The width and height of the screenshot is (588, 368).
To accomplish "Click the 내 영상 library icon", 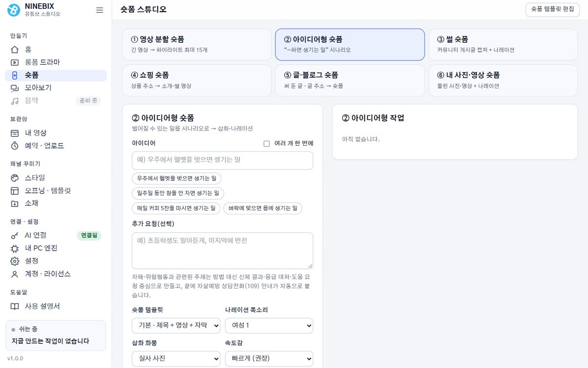I will pyautogui.click(x=15, y=133).
